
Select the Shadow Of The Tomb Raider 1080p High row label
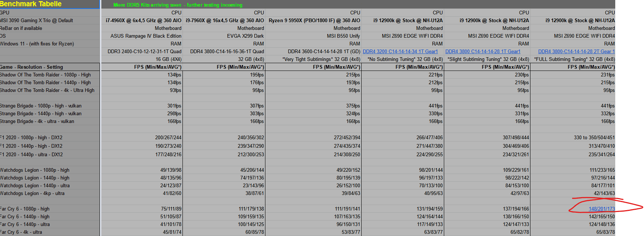coord(45,75)
